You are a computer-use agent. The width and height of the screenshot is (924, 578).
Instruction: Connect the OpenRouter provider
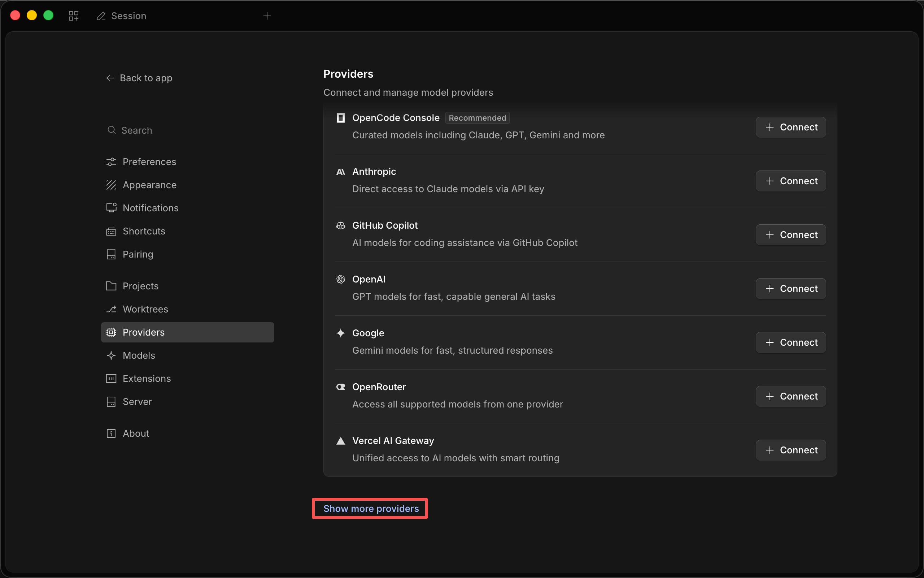[791, 396]
